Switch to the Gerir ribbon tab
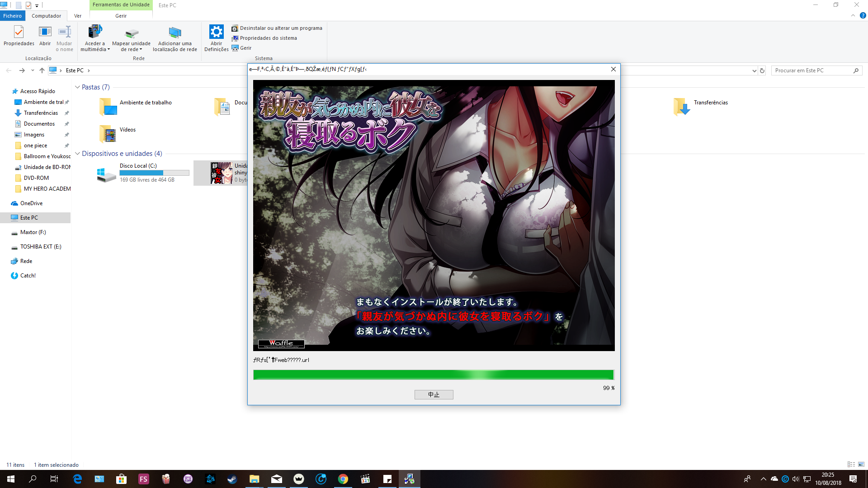868x488 pixels. point(121,16)
